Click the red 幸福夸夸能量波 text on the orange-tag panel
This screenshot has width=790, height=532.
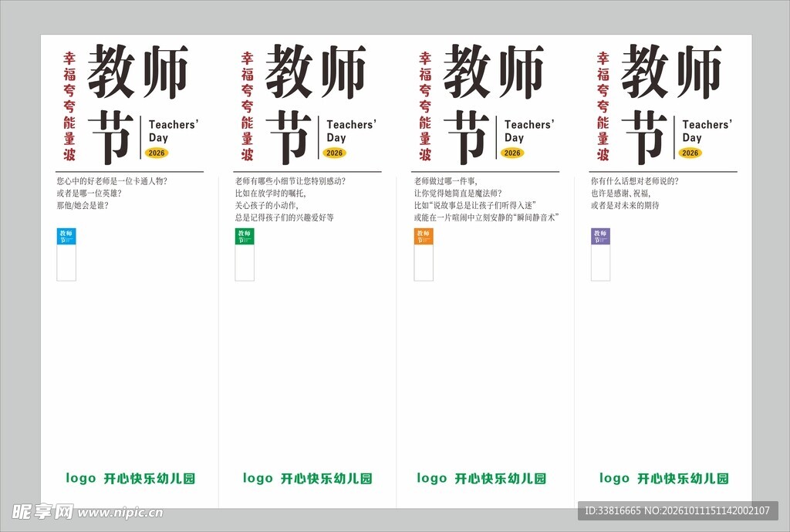point(425,106)
